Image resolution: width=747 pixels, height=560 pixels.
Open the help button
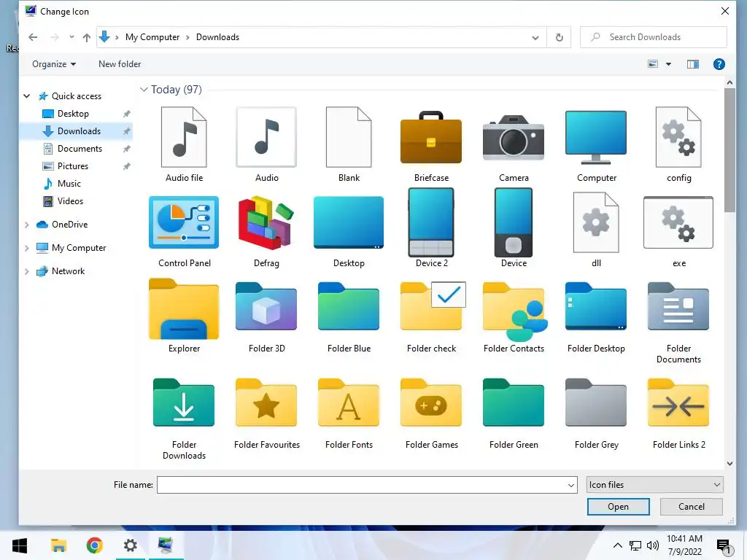click(719, 64)
